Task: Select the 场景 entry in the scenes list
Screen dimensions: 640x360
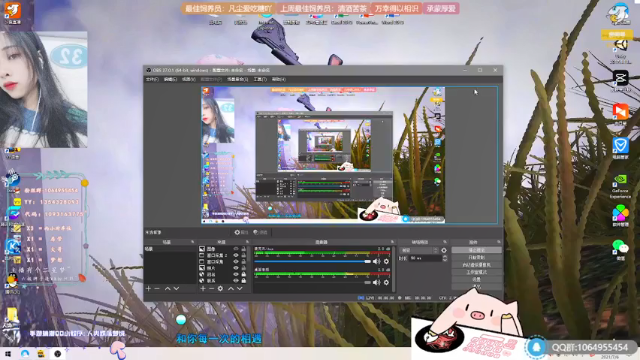Action: click(x=170, y=249)
